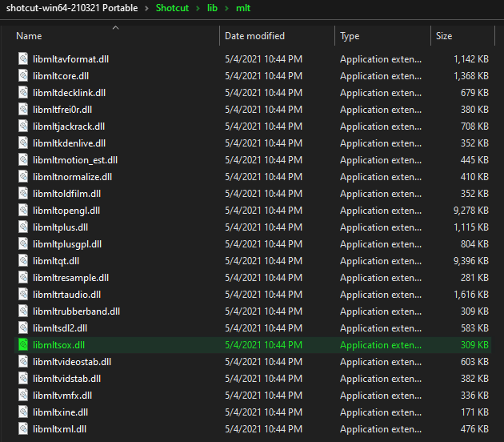
Task: Click the libmltavformat.dll file icon
Action: 23,59
